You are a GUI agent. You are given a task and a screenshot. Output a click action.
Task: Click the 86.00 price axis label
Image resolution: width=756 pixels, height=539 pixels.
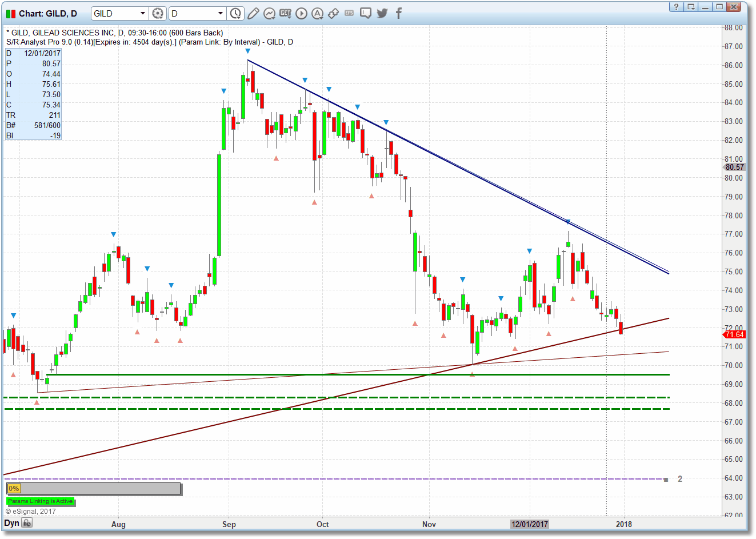click(733, 65)
